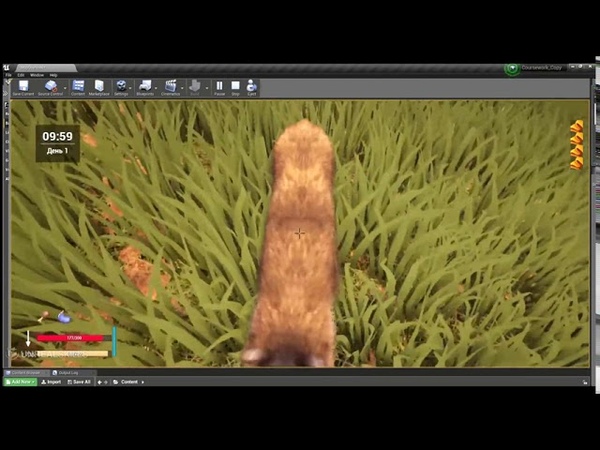
Task: Click the Save Current toolbar icon
Action: click(x=23, y=87)
